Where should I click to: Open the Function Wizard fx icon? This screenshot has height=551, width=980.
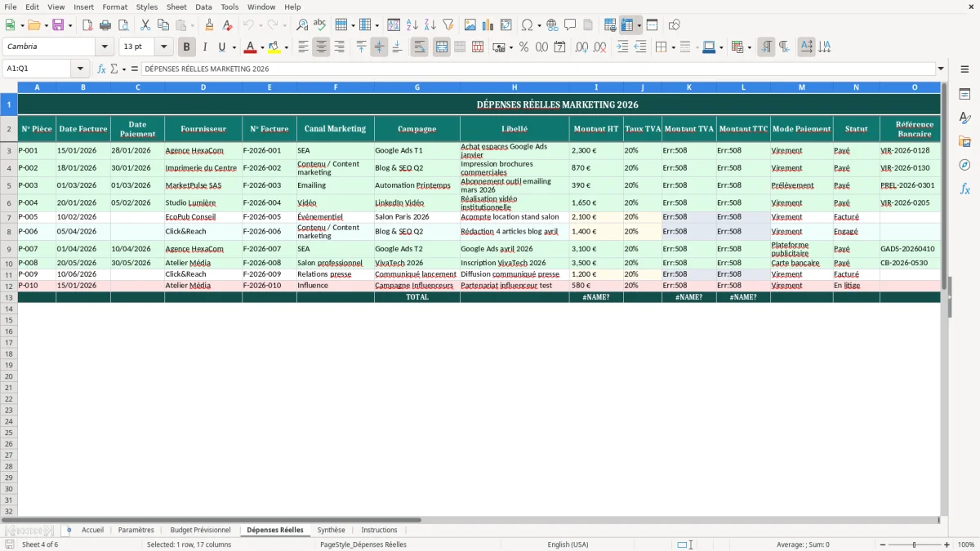point(101,69)
